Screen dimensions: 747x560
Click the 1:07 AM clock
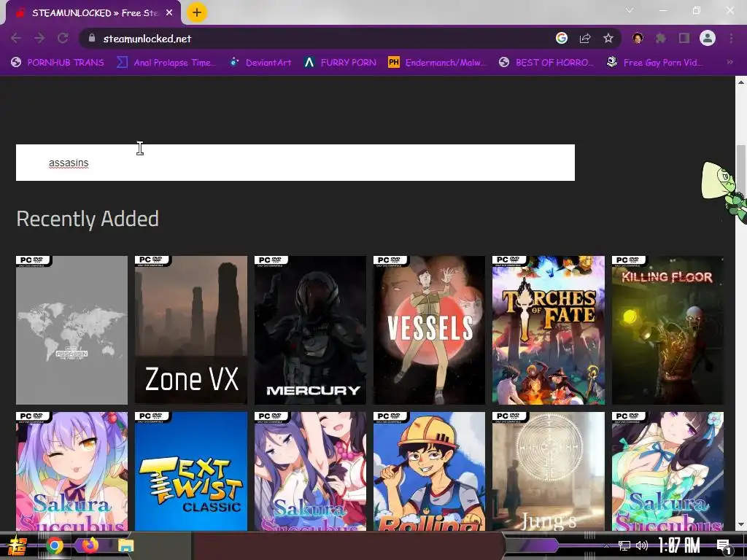[x=679, y=545]
